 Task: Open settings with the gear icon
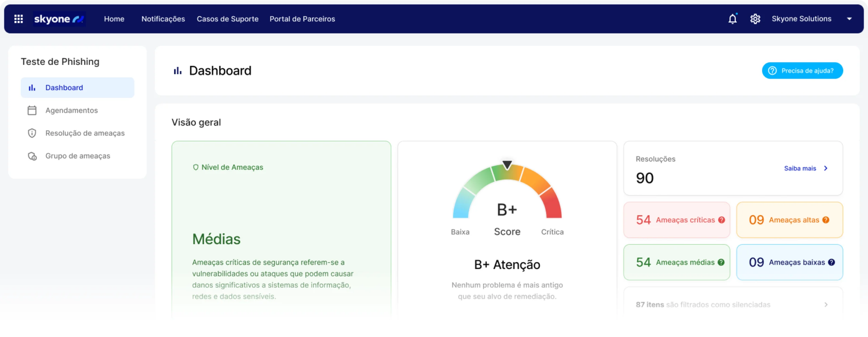(x=755, y=19)
